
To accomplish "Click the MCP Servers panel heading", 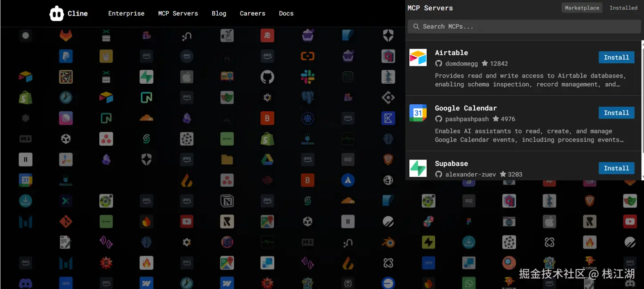I will click(x=430, y=8).
